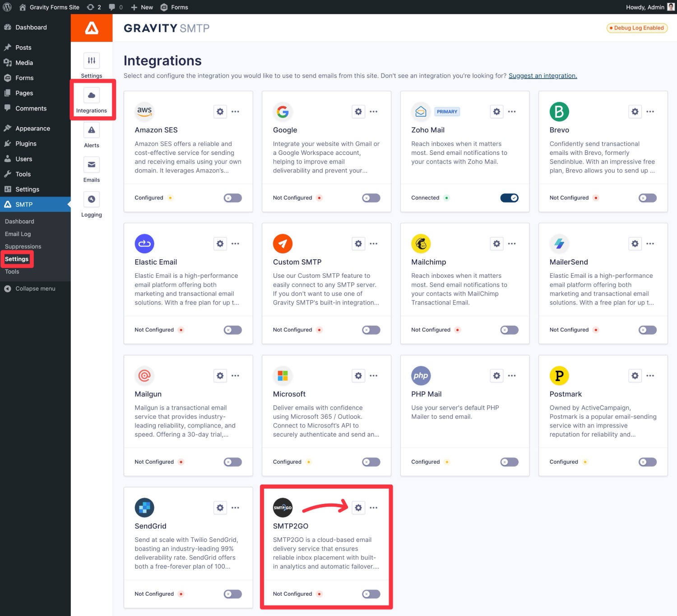Open Postmark three-dot menu
Image resolution: width=677 pixels, height=616 pixels.
pyautogui.click(x=650, y=376)
